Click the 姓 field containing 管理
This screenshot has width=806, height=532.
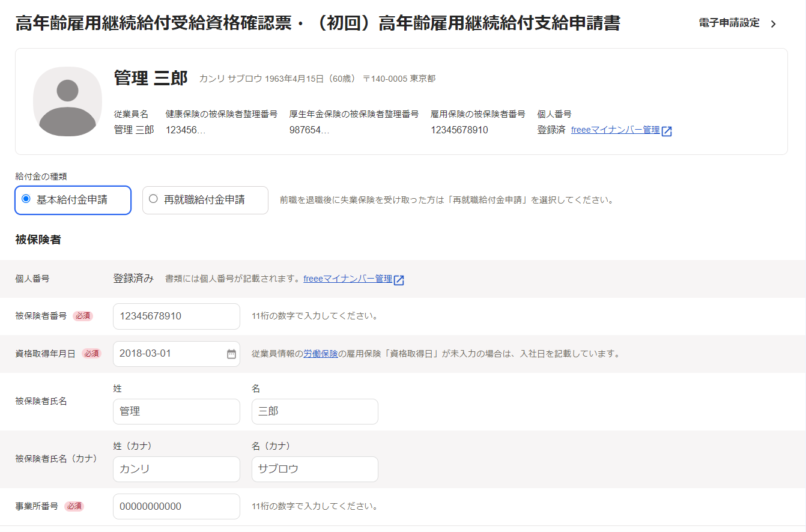pyautogui.click(x=177, y=411)
